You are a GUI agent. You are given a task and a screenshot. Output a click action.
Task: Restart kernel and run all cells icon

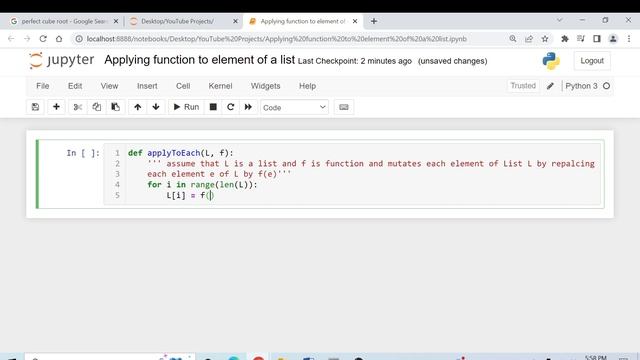[248, 107]
